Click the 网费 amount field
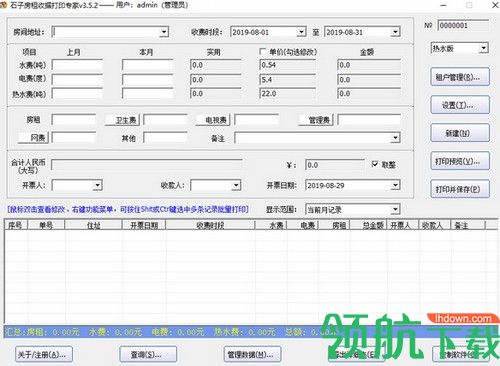500x366 pixels. [74, 137]
